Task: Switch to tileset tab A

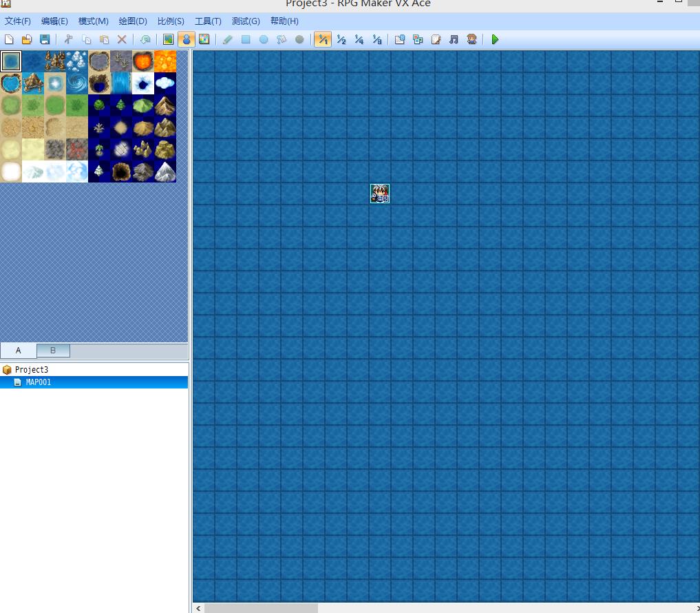Action: [x=19, y=351]
